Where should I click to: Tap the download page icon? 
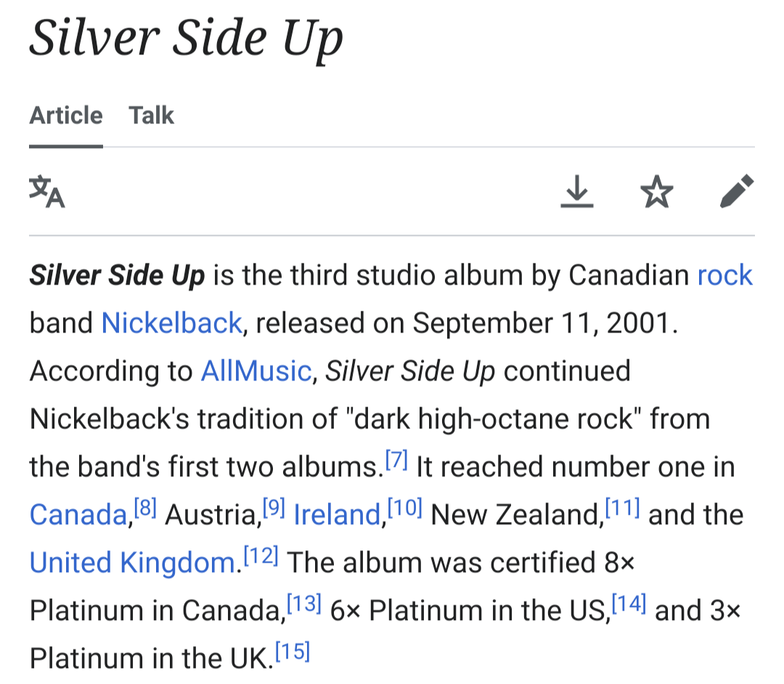click(576, 191)
